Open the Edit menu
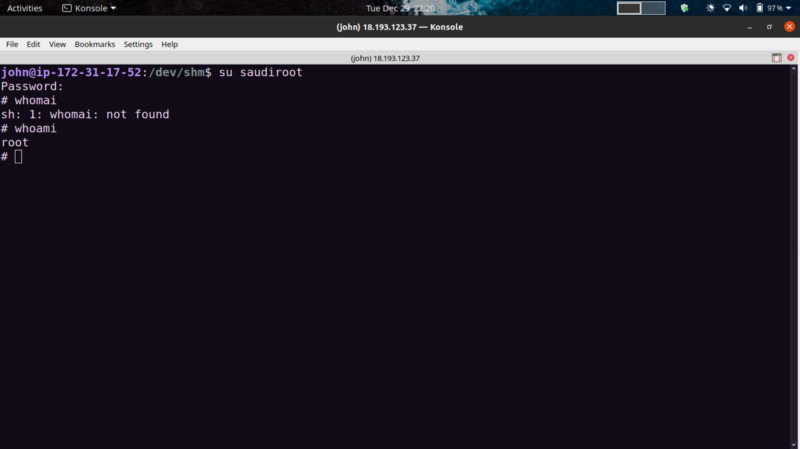The width and height of the screenshot is (800, 449). click(33, 44)
